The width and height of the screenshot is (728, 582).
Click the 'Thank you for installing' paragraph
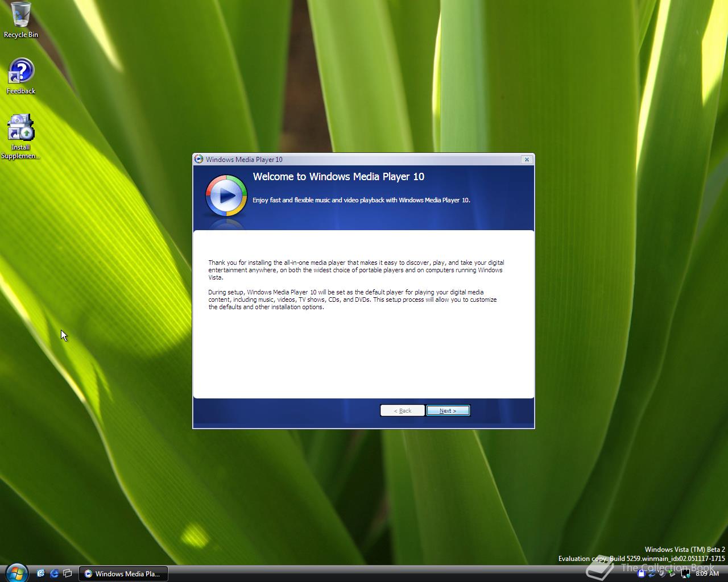pyautogui.click(x=356, y=270)
